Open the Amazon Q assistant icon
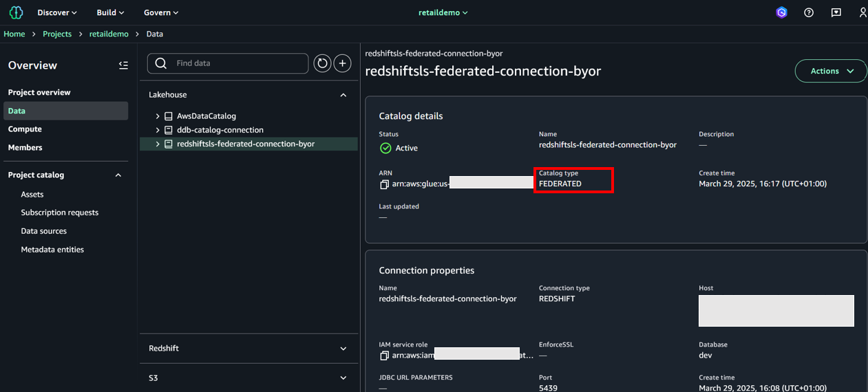868x392 pixels. (781, 12)
